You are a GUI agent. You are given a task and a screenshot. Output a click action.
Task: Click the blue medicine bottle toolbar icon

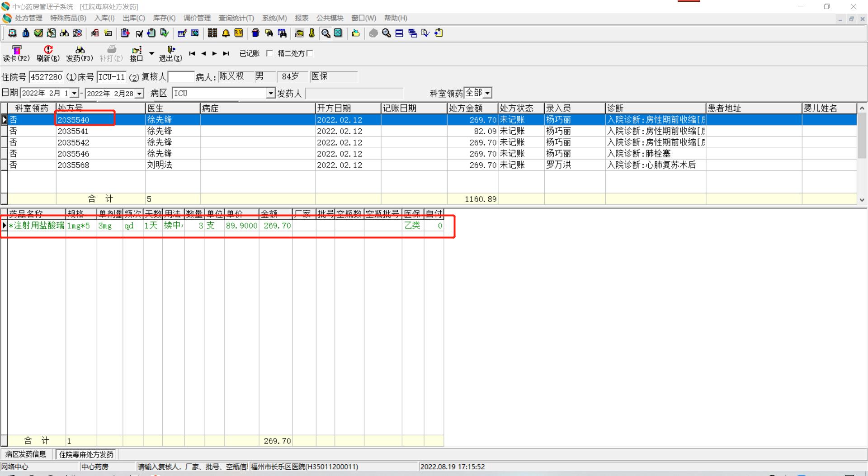[x=26, y=33]
